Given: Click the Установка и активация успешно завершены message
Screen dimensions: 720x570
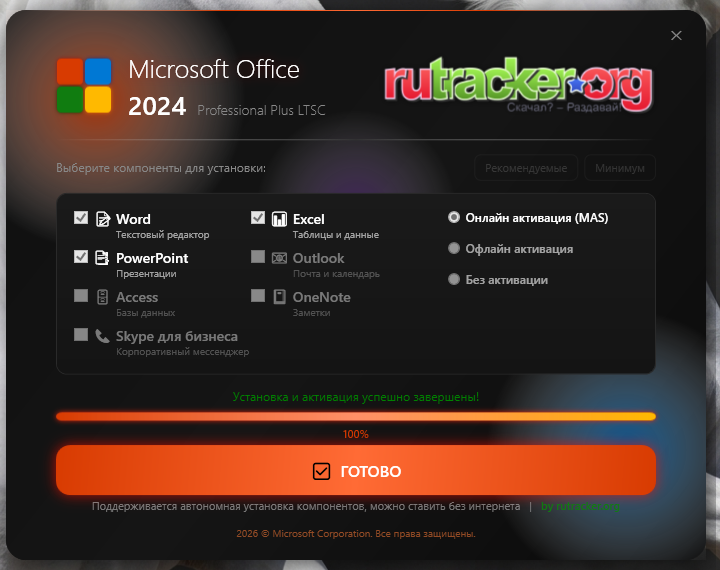Looking at the screenshot, I should point(356,397).
